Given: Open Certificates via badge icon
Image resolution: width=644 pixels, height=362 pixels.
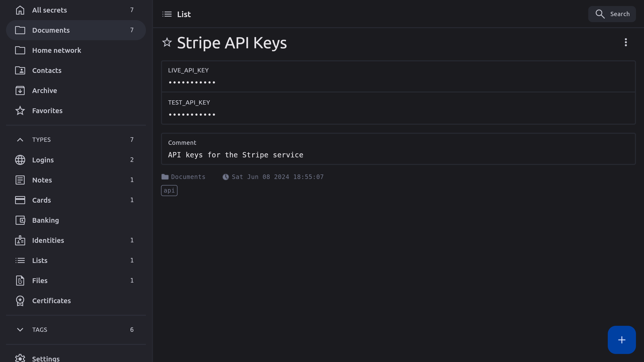Looking at the screenshot, I should click(20, 301).
